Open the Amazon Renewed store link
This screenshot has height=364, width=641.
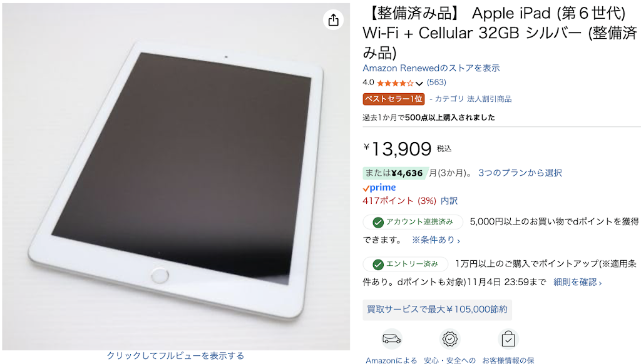431,68
